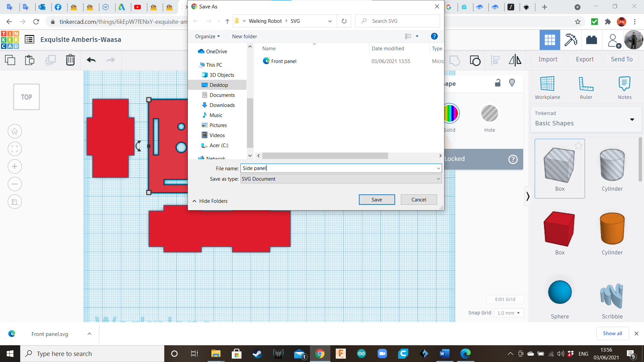Select the Hole shape option

(489, 114)
